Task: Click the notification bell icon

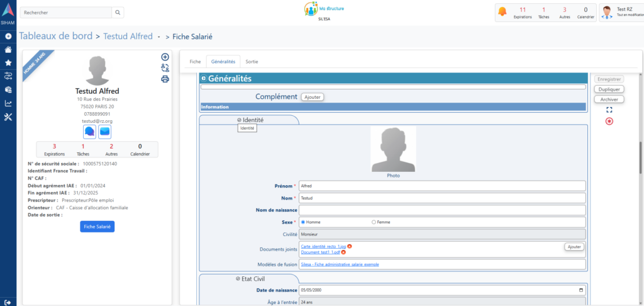Action: click(x=502, y=12)
